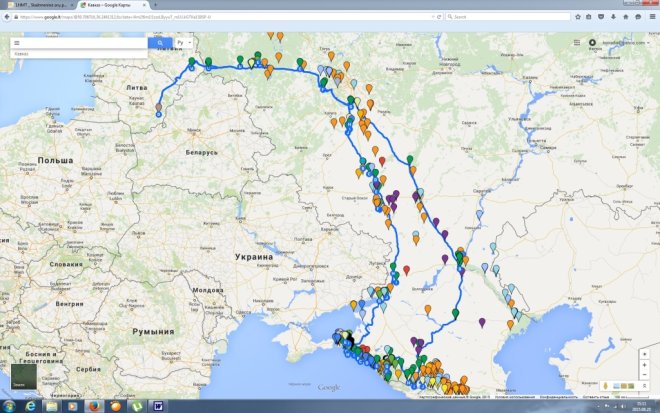Open File Explorer from taskbar
Screen dimensions: 660x413
pyautogui.click(x=51, y=406)
